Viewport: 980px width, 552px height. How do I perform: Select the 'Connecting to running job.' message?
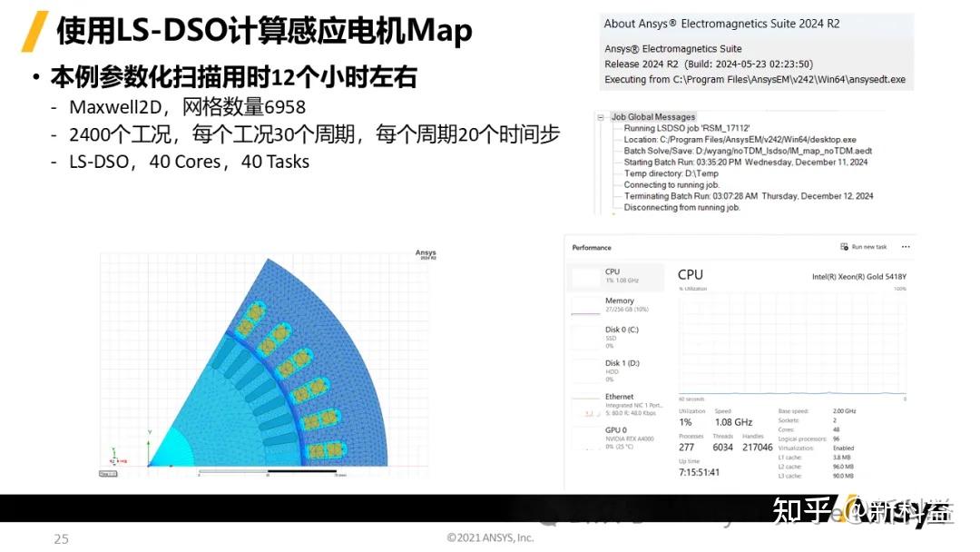click(x=671, y=184)
